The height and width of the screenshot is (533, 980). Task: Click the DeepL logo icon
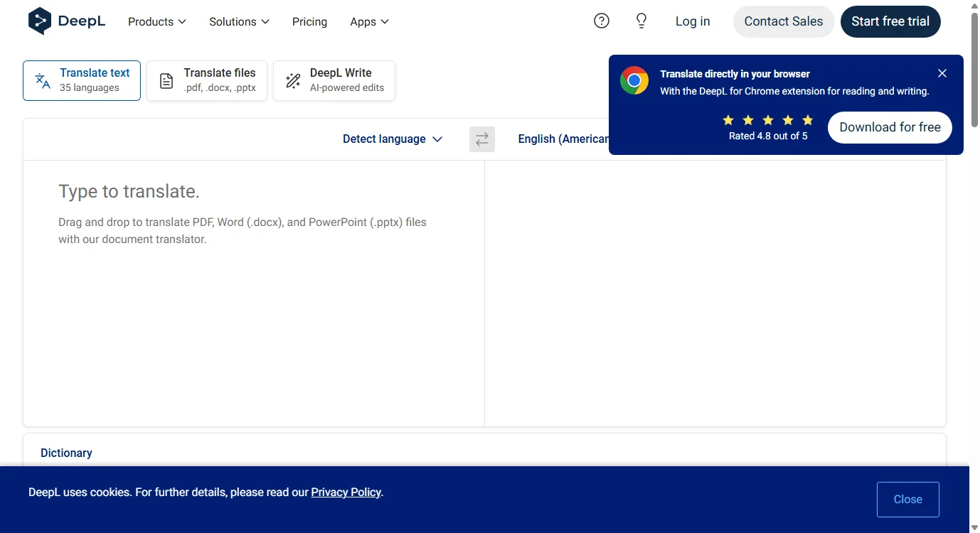40,21
